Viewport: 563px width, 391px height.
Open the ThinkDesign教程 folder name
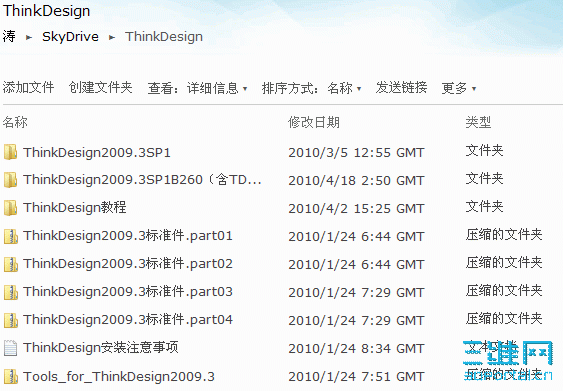point(75,208)
